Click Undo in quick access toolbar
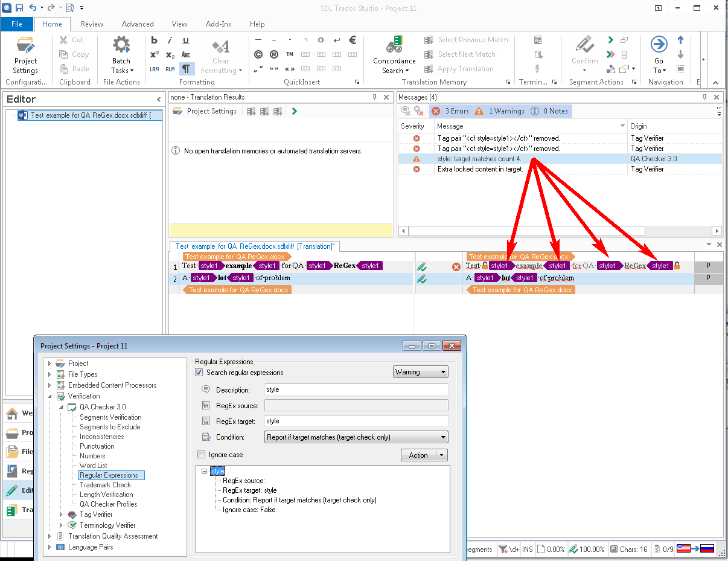Image resolution: width=728 pixels, height=561 pixels. point(33,8)
